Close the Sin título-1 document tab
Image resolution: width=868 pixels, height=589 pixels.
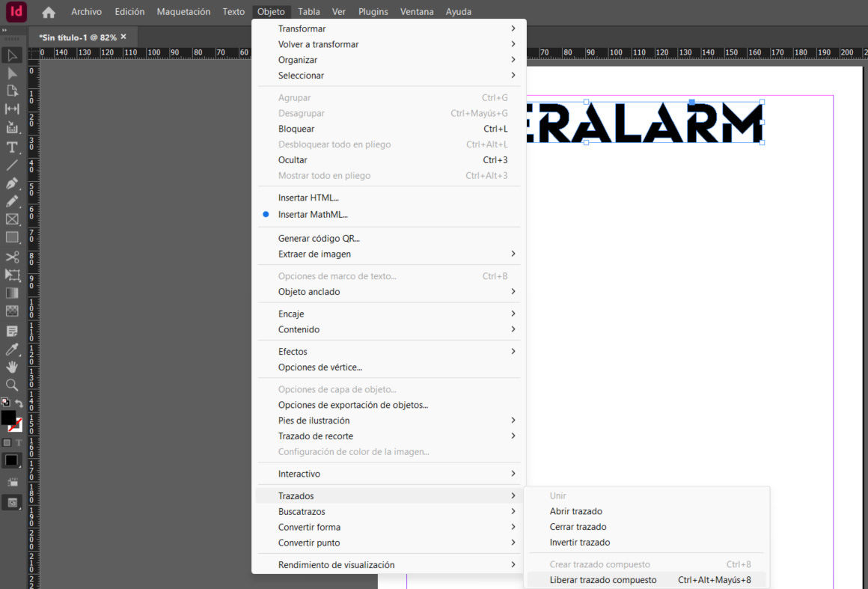(123, 37)
